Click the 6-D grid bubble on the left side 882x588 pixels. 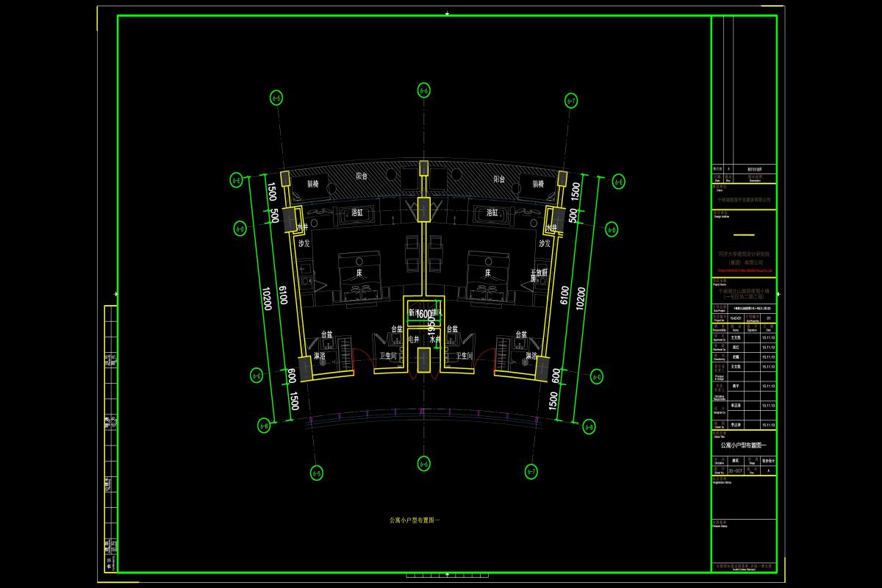click(239, 228)
